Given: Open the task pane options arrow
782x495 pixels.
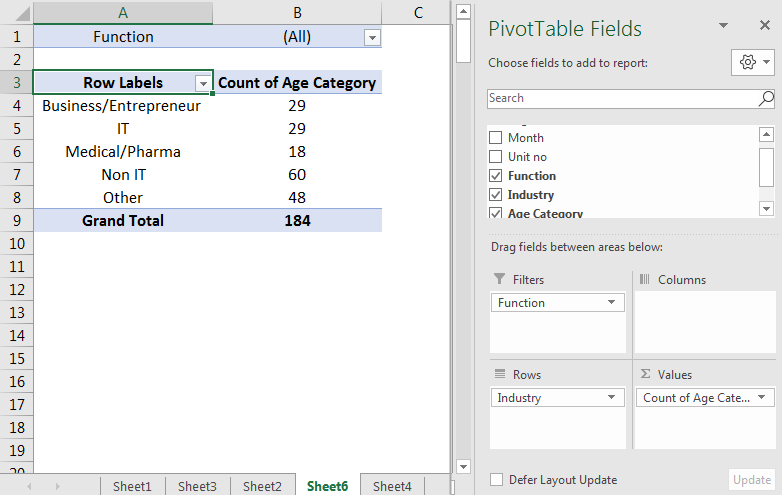Looking at the screenshot, I should coord(723,27).
